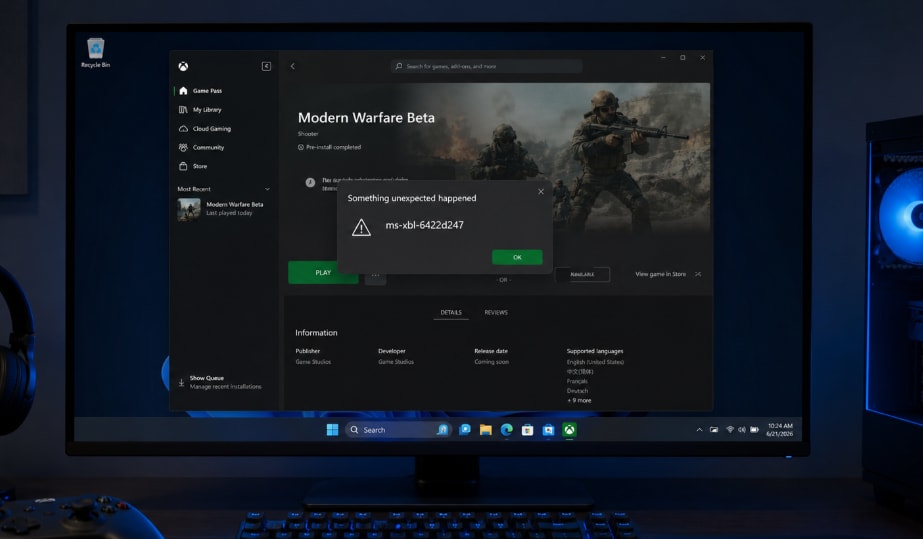Click the Pre-install completed status icon
Image resolution: width=923 pixels, height=539 pixels.
301,147
